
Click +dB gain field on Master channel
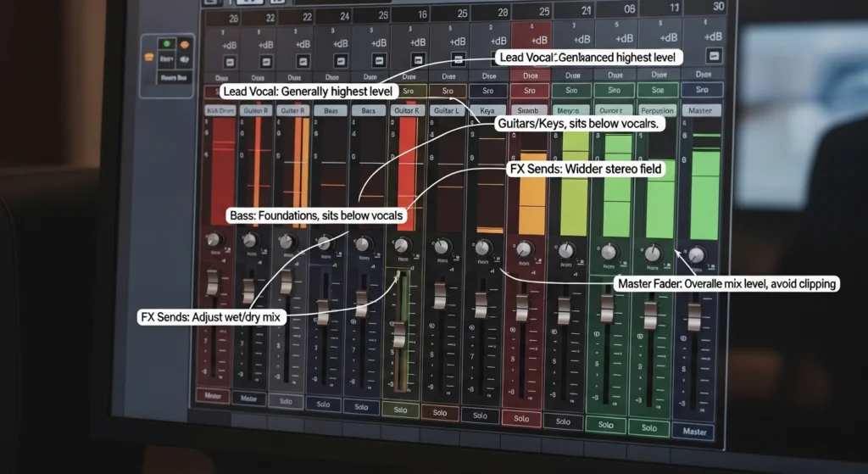coord(712,36)
